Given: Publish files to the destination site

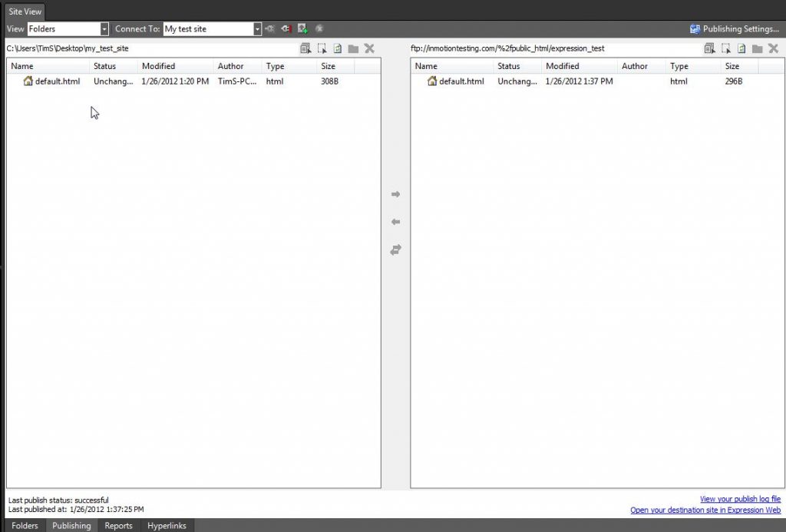Looking at the screenshot, I should [x=395, y=194].
